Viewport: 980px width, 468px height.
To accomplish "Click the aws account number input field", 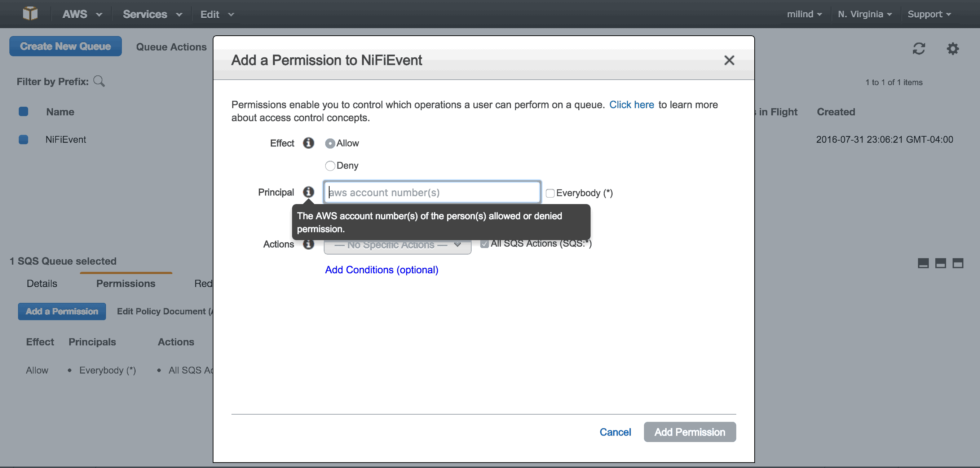I will click(x=432, y=192).
